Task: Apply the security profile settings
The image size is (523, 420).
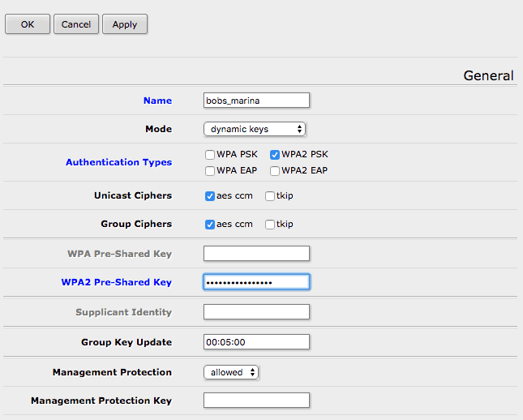Action: pyautogui.click(x=125, y=24)
